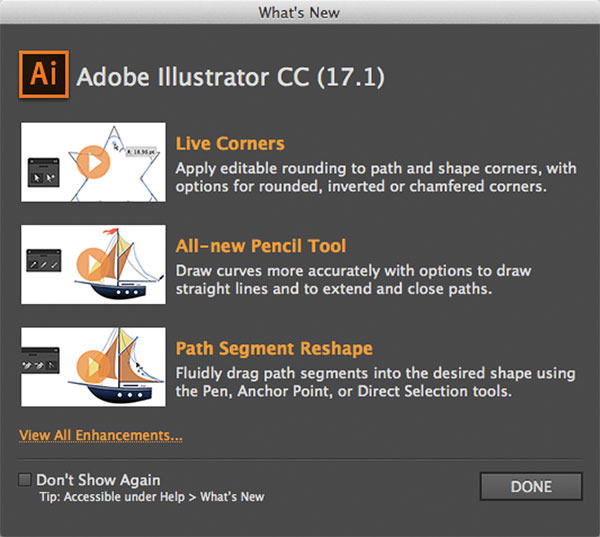600x537 pixels.
Task: Play the Path Segment Reshape video
Action: pos(93,366)
